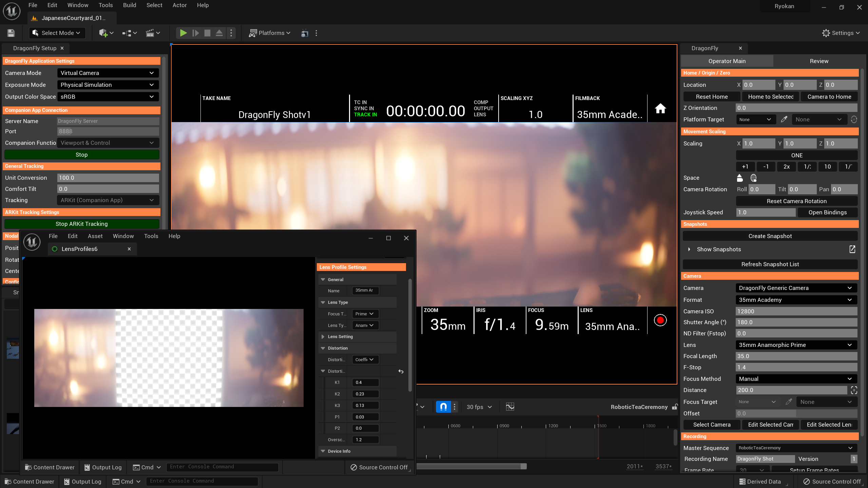
Task: Click the Eject toolbar icon
Action: click(x=219, y=33)
